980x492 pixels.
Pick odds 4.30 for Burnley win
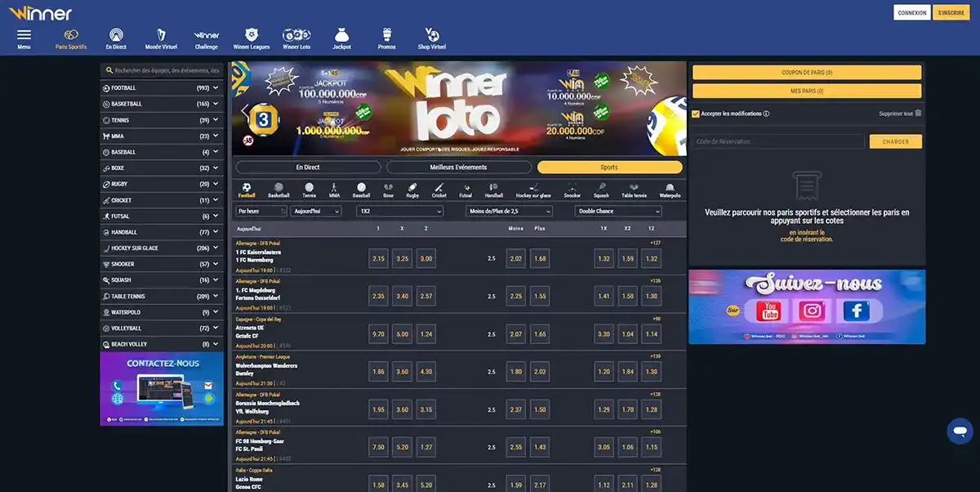pyautogui.click(x=426, y=371)
